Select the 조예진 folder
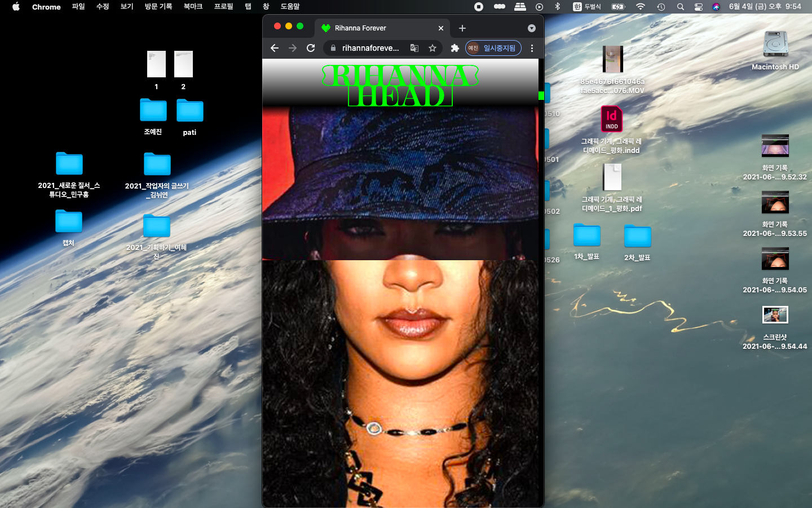Screen dimensions: 812x508 tap(153, 110)
